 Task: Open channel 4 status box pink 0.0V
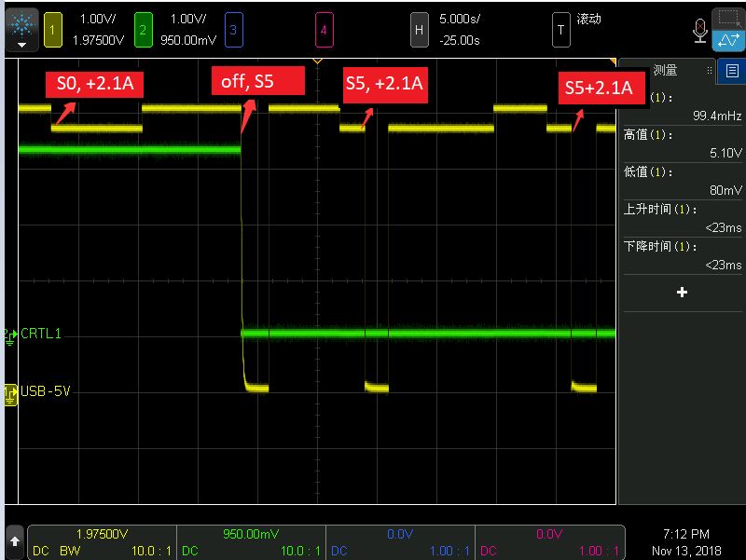549,542
